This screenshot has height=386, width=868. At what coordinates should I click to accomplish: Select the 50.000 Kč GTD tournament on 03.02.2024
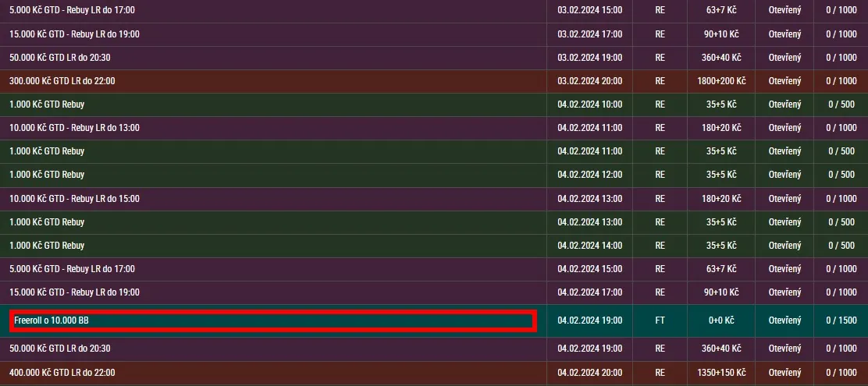(59, 58)
